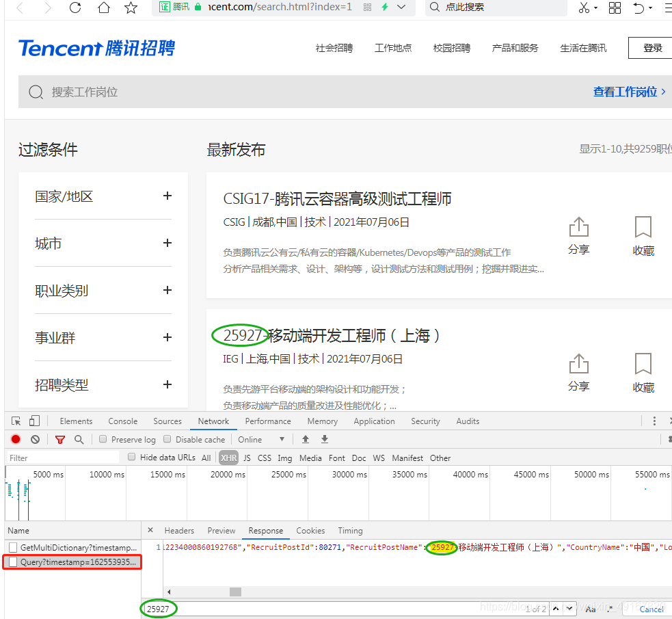The height and width of the screenshot is (619, 672).
Task: Stop recording the network log
Action: click(x=16, y=439)
